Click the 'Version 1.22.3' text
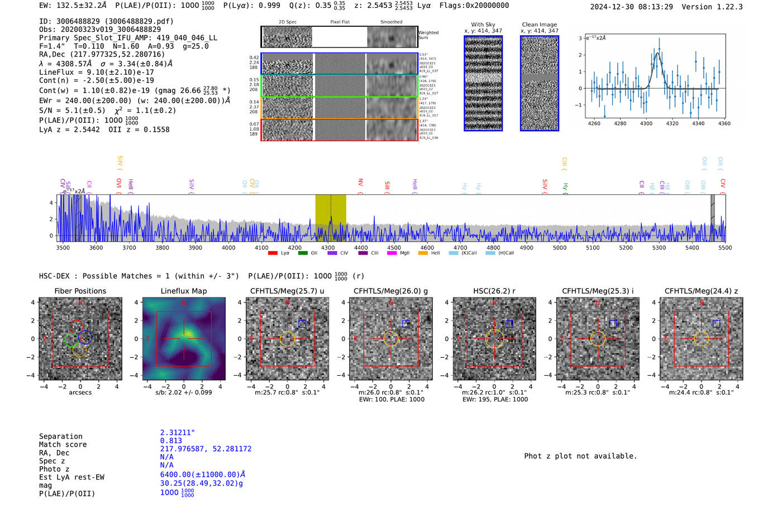This screenshot has width=782, height=532. point(712,7)
